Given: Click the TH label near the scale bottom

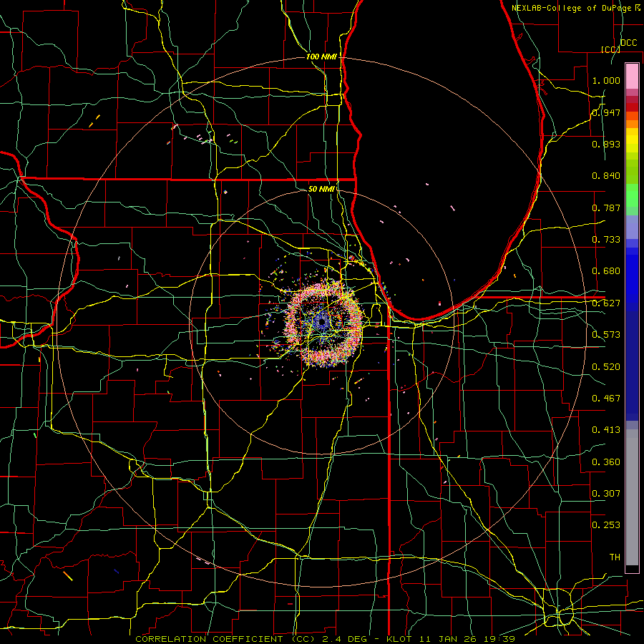Looking at the screenshot, I should [615, 557].
